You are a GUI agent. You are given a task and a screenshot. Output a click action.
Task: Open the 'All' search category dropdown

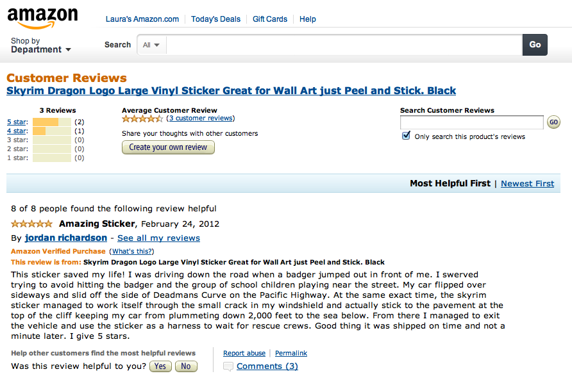[151, 45]
